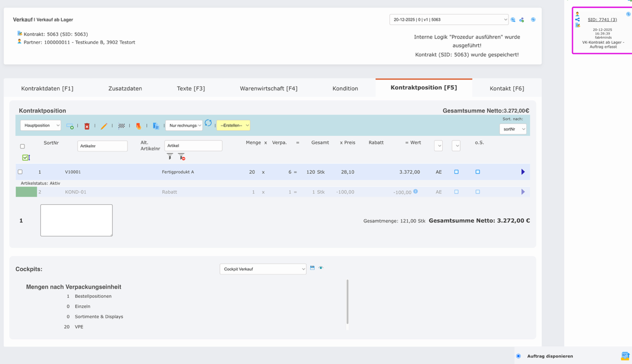The height and width of the screenshot is (364, 632).
Task: Click the add new position icon
Action: pyautogui.click(x=70, y=126)
